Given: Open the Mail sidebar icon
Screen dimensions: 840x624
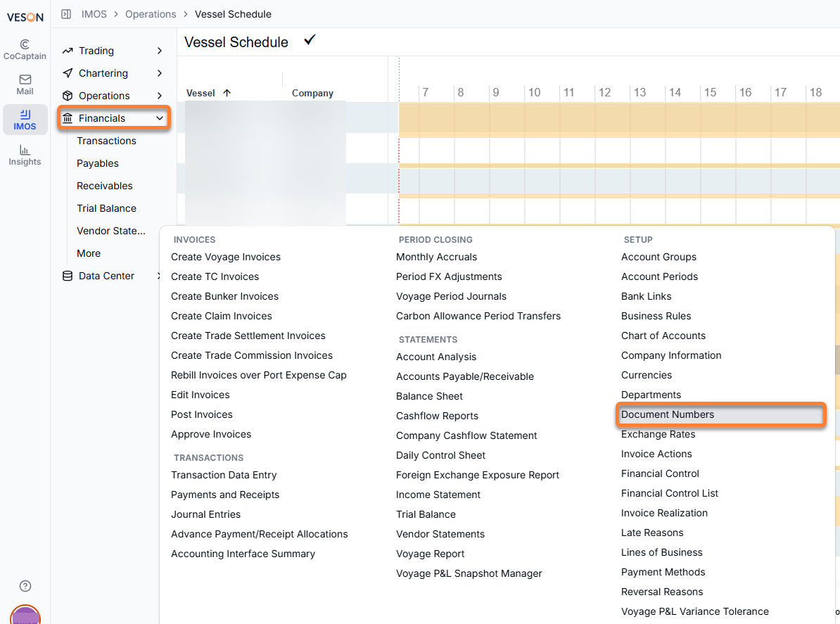Looking at the screenshot, I should tap(25, 84).
